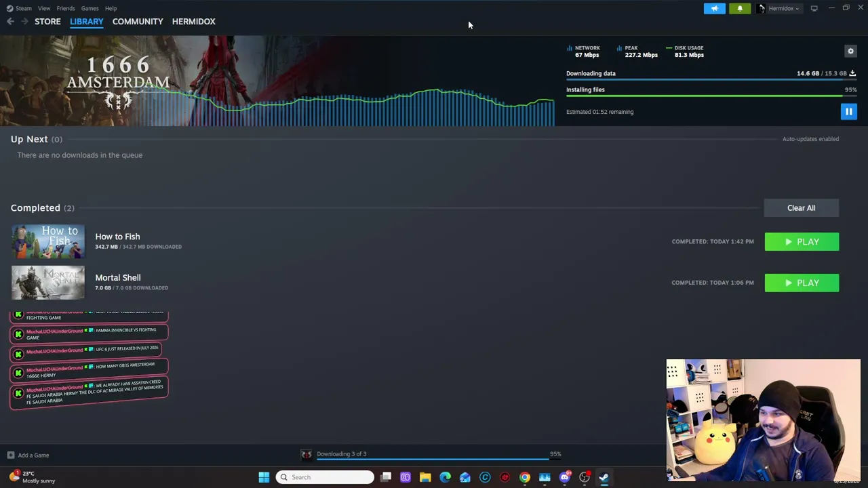
Task: Open the COMMUNITY tab
Action: pyautogui.click(x=138, y=22)
